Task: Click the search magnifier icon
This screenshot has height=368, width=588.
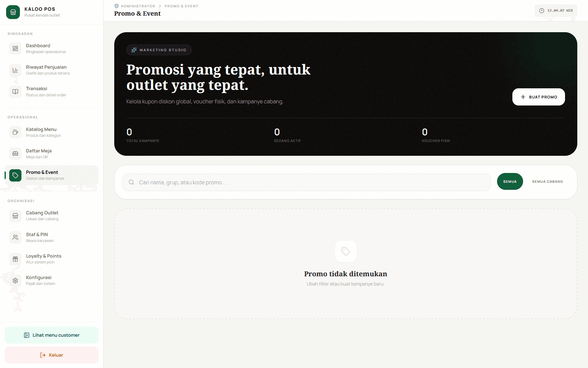Action: click(131, 182)
